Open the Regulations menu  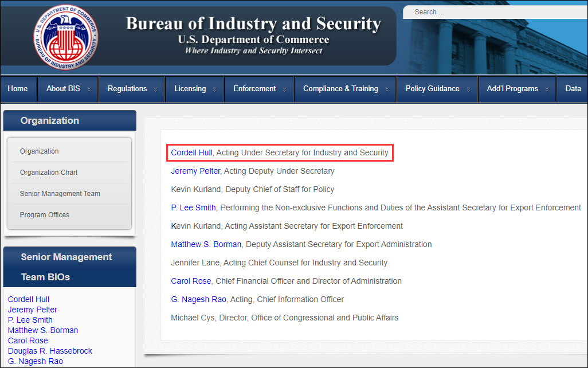pyautogui.click(x=127, y=89)
